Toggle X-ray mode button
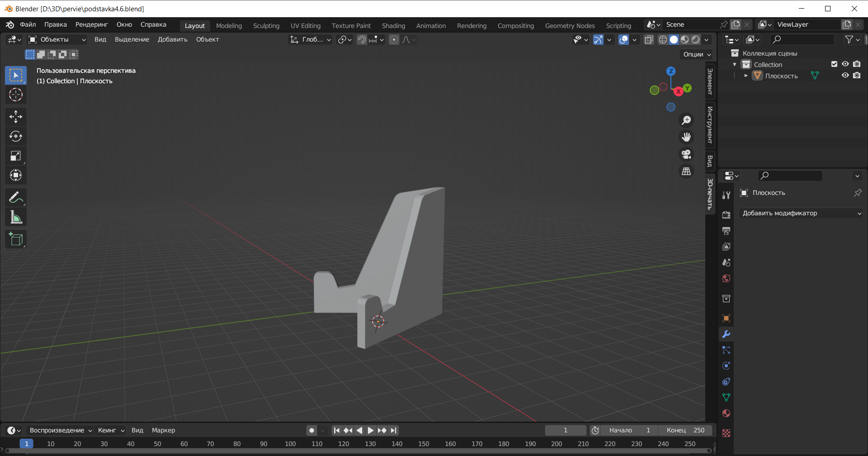The height and width of the screenshot is (456, 868). click(x=649, y=40)
